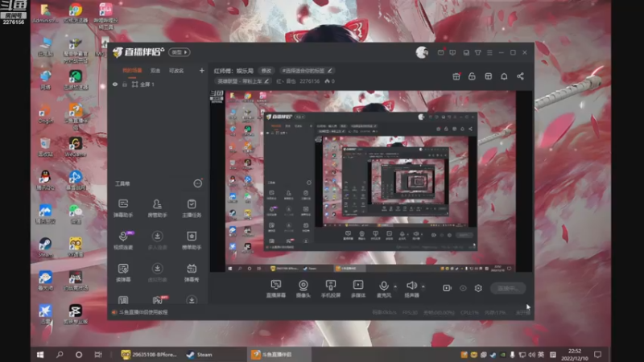The width and height of the screenshot is (644, 362).
Task: Click the user avatar in title bar
Action: (x=422, y=52)
